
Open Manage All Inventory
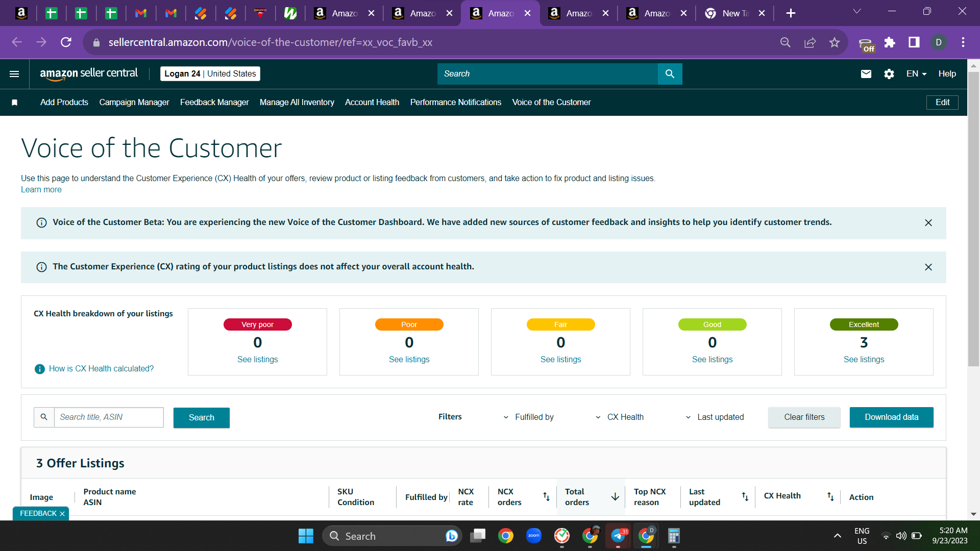click(x=297, y=103)
